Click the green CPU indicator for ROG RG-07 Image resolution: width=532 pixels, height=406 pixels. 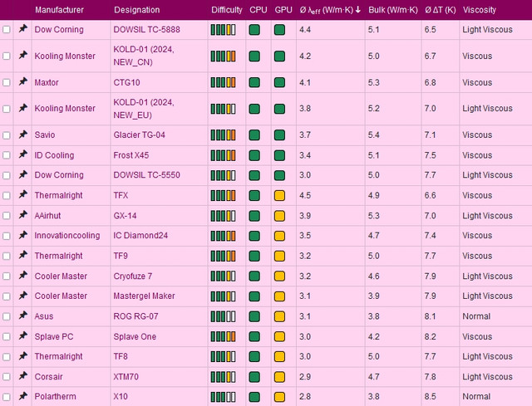(254, 316)
